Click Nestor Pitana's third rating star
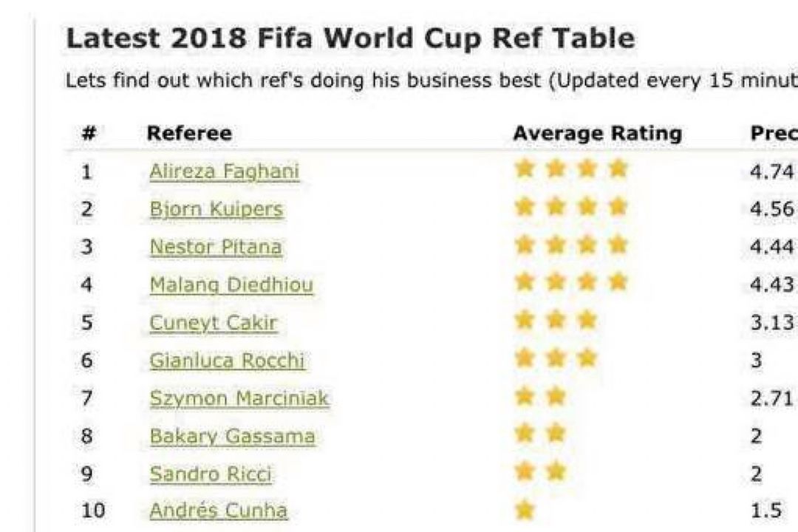Image resolution: width=798 pixels, height=532 pixels. (x=587, y=245)
